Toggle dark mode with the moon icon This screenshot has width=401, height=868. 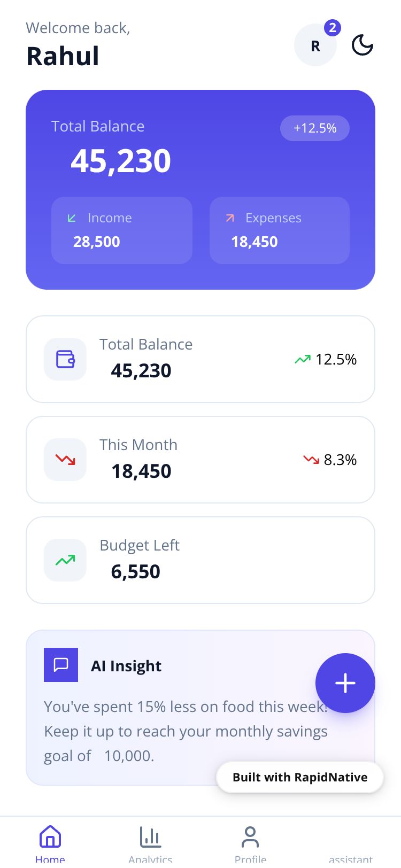click(362, 45)
